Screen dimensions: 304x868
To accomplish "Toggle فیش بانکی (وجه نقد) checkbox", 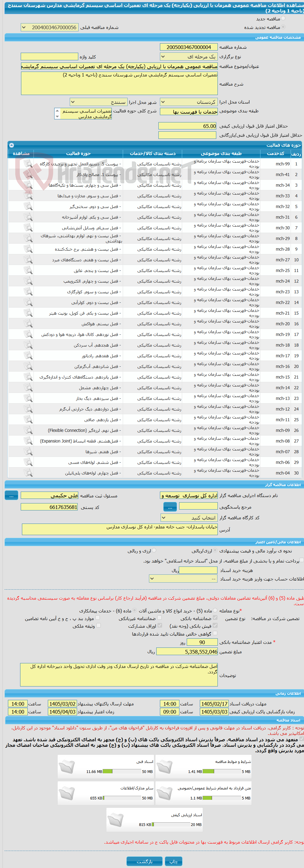I will 215,626.
